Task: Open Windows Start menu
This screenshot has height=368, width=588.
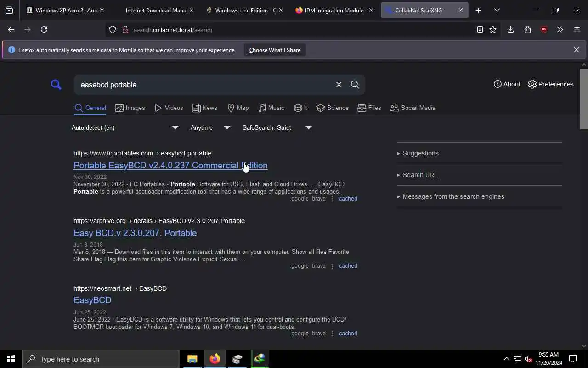Action: (x=11, y=359)
